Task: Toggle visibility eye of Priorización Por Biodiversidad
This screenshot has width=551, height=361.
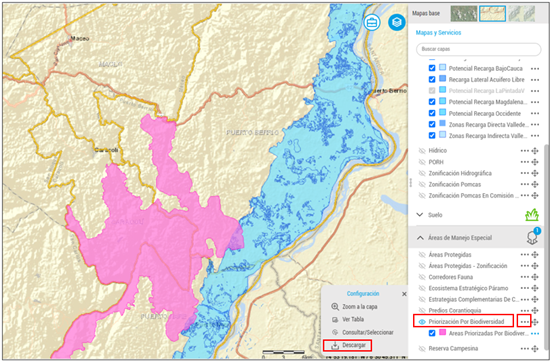Action: click(422, 322)
